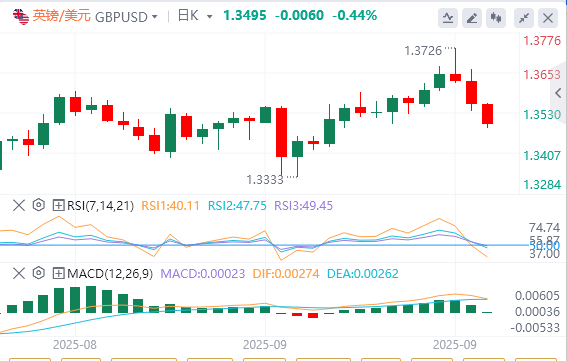Remove the MACD indicator panel
This screenshot has width=567, height=361.
click(x=19, y=273)
